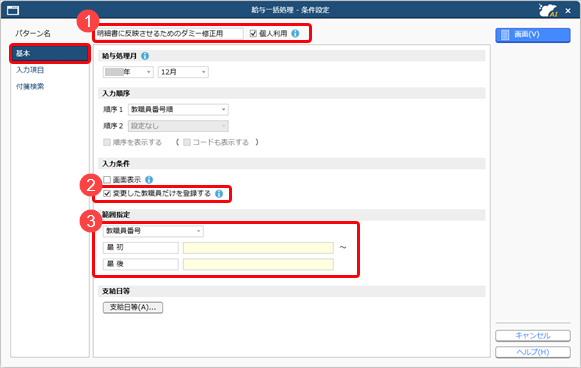Toggle the 個人利用 checkbox

[253, 33]
